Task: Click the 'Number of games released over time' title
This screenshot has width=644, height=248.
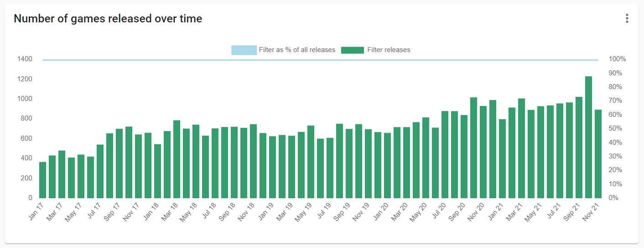Action: pyautogui.click(x=108, y=19)
